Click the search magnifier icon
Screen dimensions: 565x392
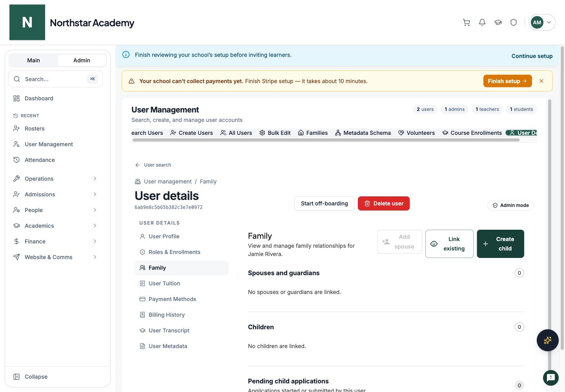[x=17, y=79]
